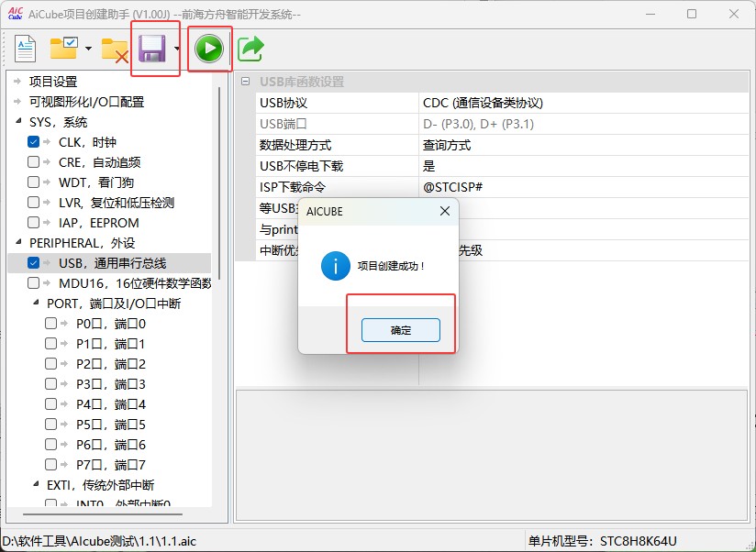Open dropdown arrow next to save icon
The image size is (756, 552).
point(176,49)
